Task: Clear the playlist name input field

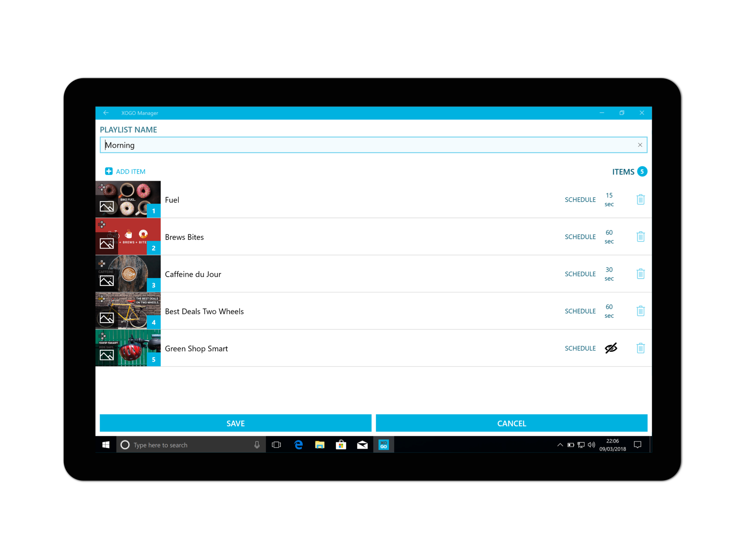Action: pos(640,145)
